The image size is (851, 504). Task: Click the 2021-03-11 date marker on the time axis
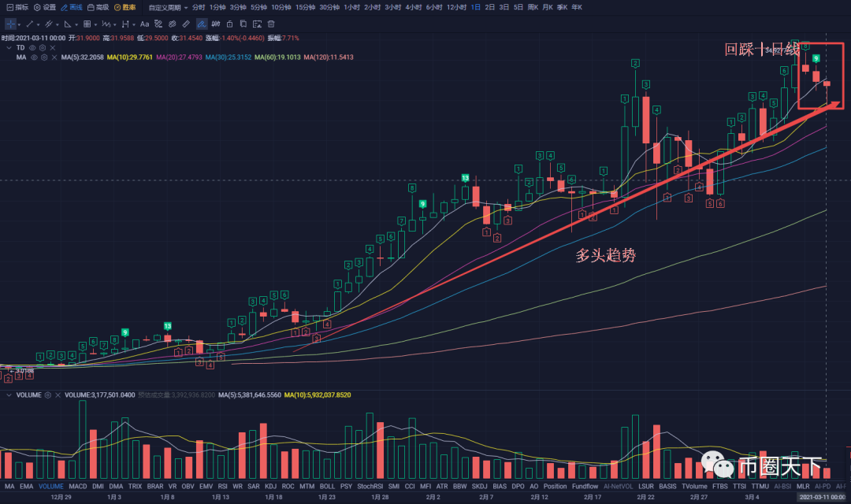[823, 498]
